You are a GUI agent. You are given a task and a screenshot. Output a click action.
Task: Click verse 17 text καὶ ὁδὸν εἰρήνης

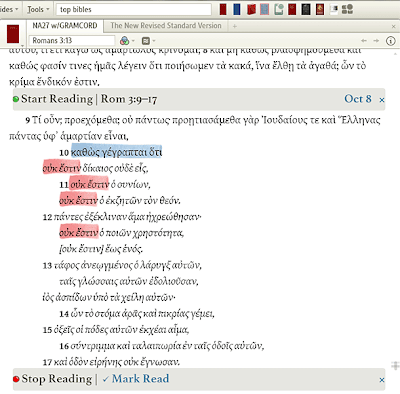click(x=87, y=362)
